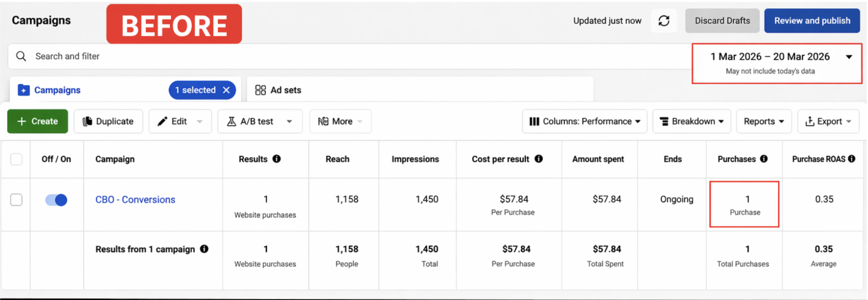Check the CBO - Conversions row checkbox
The width and height of the screenshot is (868, 300).
coord(16,200)
